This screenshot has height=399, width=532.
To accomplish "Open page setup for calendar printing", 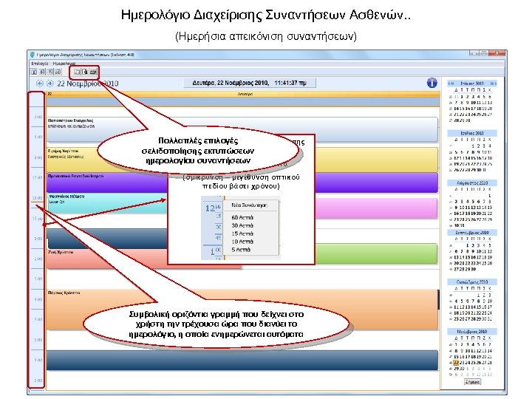I will tap(77, 72).
